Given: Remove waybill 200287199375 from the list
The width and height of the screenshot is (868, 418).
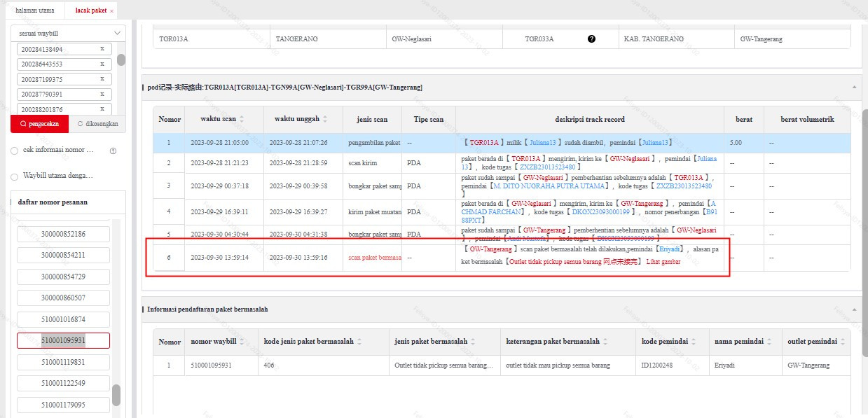Looking at the screenshot, I should tap(102, 79).
